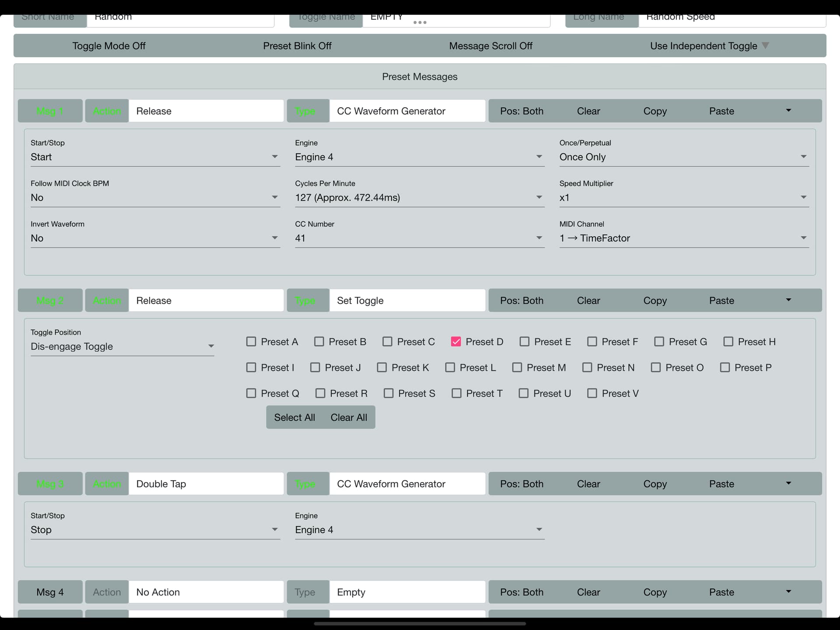Viewport: 840px width, 630px height.
Task: Open Msg 4 options caret menu
Action: pyautogui.click(x=788, y=591)
